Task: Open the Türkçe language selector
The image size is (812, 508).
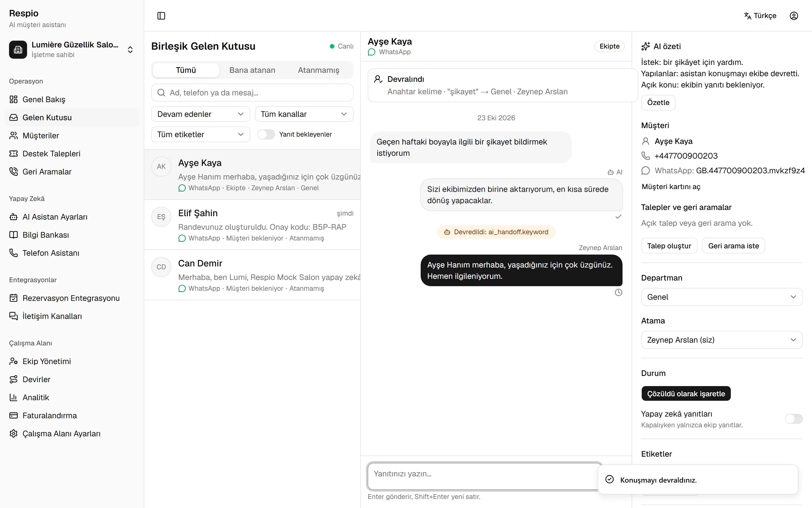Action: [760, 16]
